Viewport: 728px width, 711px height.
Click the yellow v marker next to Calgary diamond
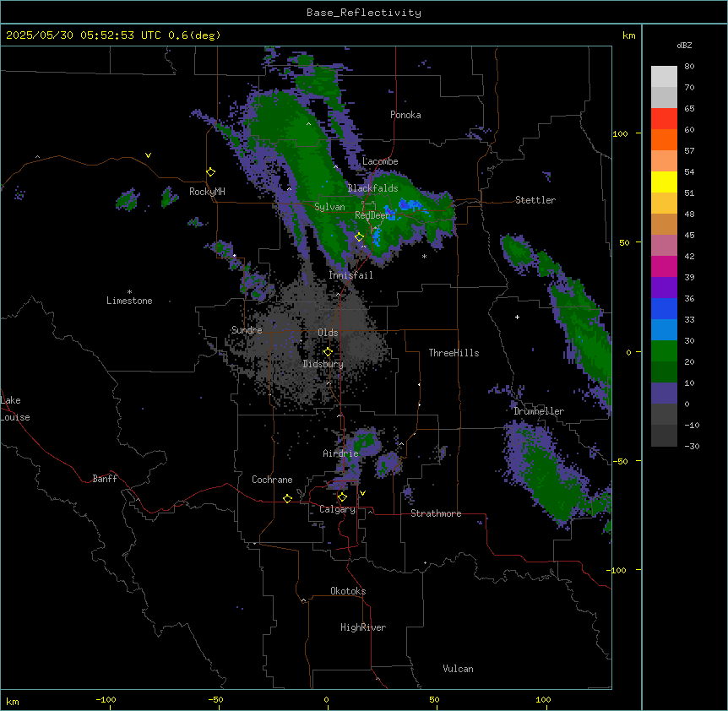coord(362,493)
